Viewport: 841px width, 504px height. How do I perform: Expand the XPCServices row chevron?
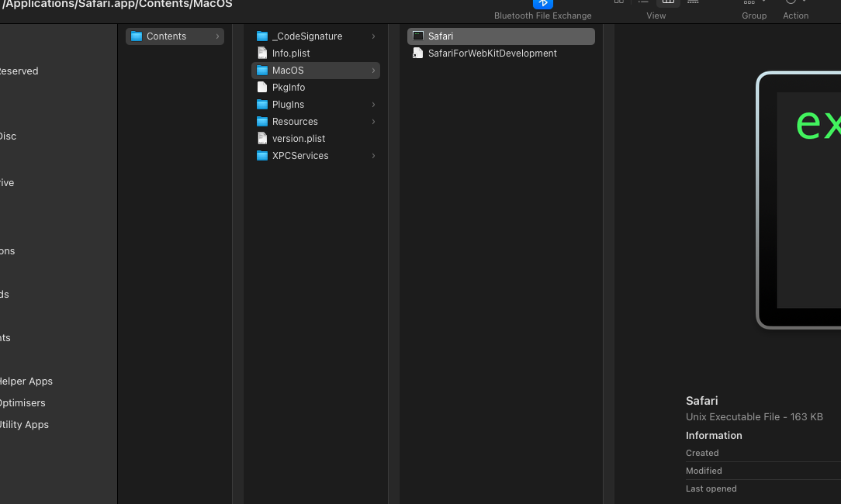(x=373, y=156)
